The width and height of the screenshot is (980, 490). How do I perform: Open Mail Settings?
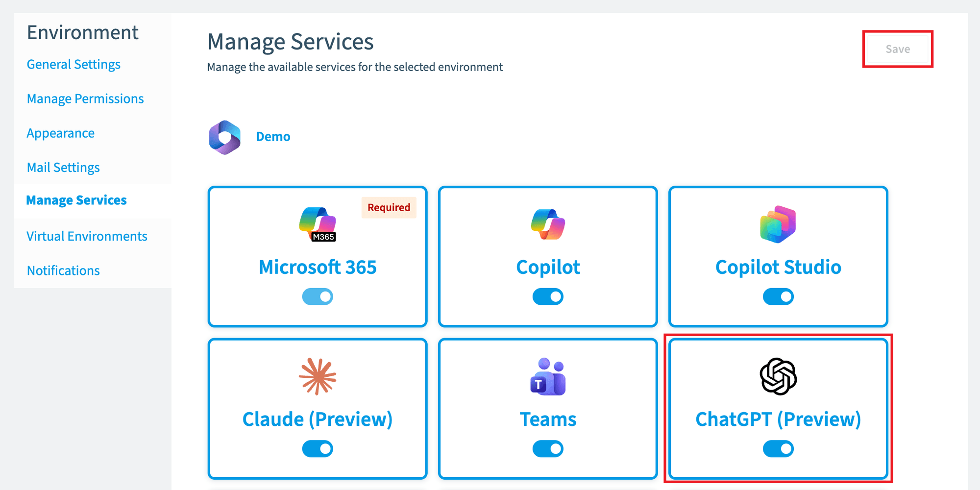pyautogui.click(x=63, y=168)
